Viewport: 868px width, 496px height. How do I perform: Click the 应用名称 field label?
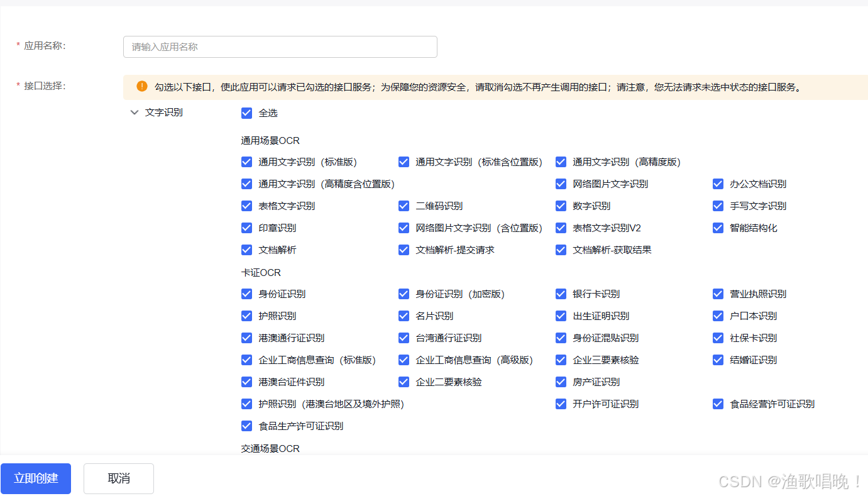coord(45,45)
